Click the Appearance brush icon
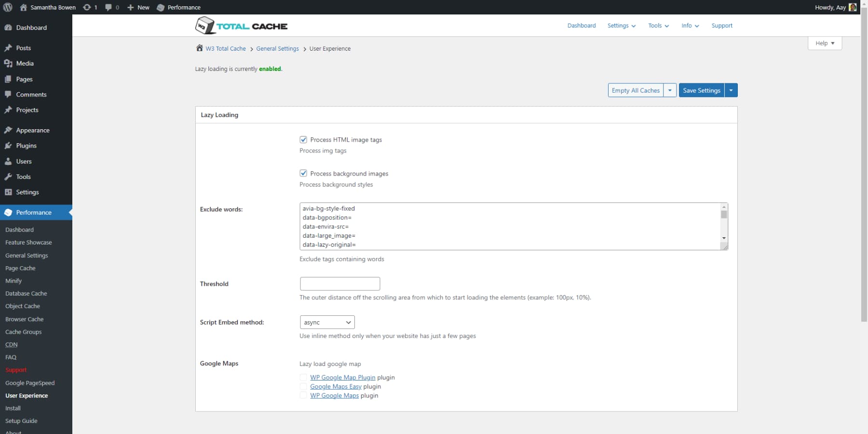868x434 pixels. [x=8, y=130]
